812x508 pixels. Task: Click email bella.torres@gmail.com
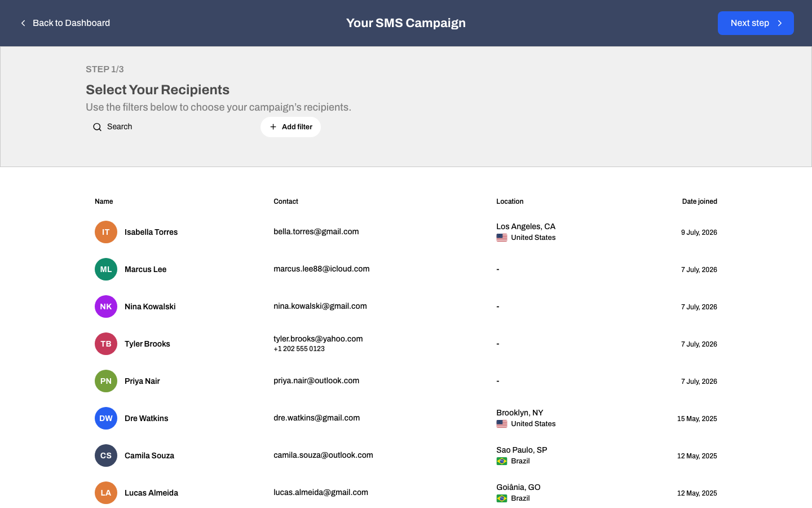[316, 231]
